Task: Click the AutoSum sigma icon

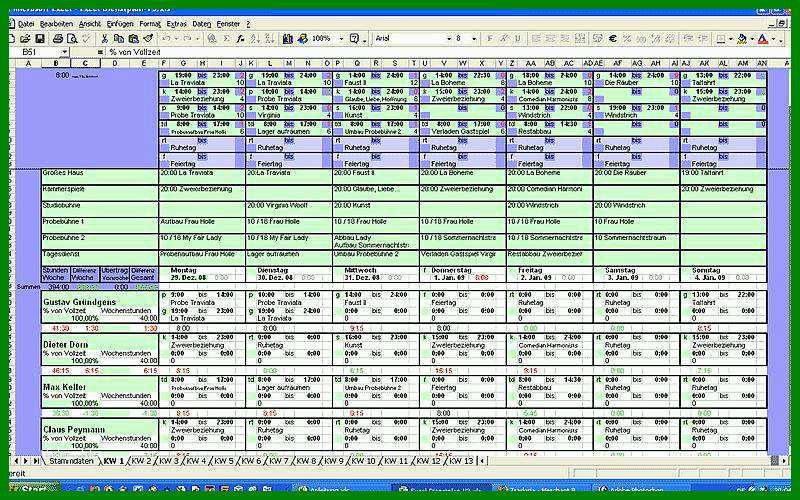Action: [x=227, y=39]
